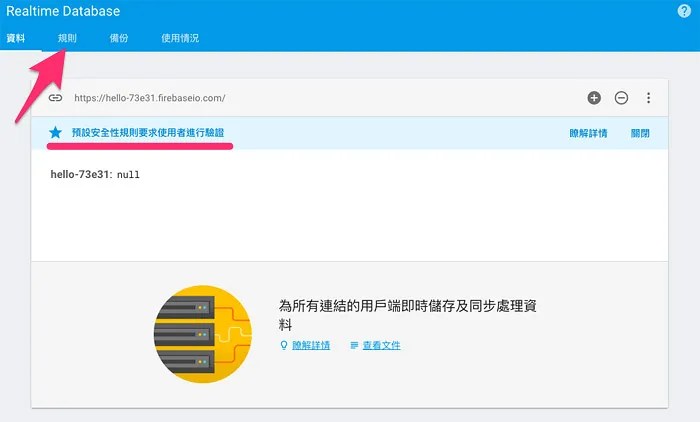Open the help question mark icon

click(684, 11)
